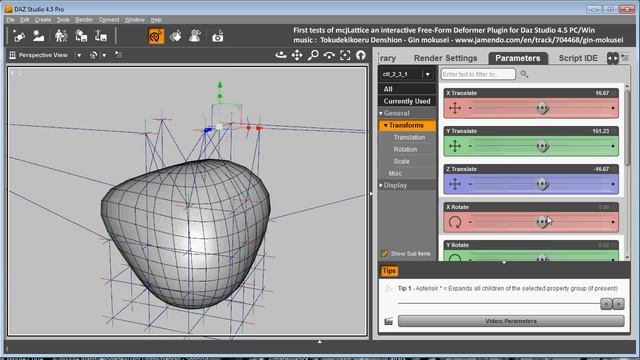Select the highlighted orange universal tool icon

point(156,36)
